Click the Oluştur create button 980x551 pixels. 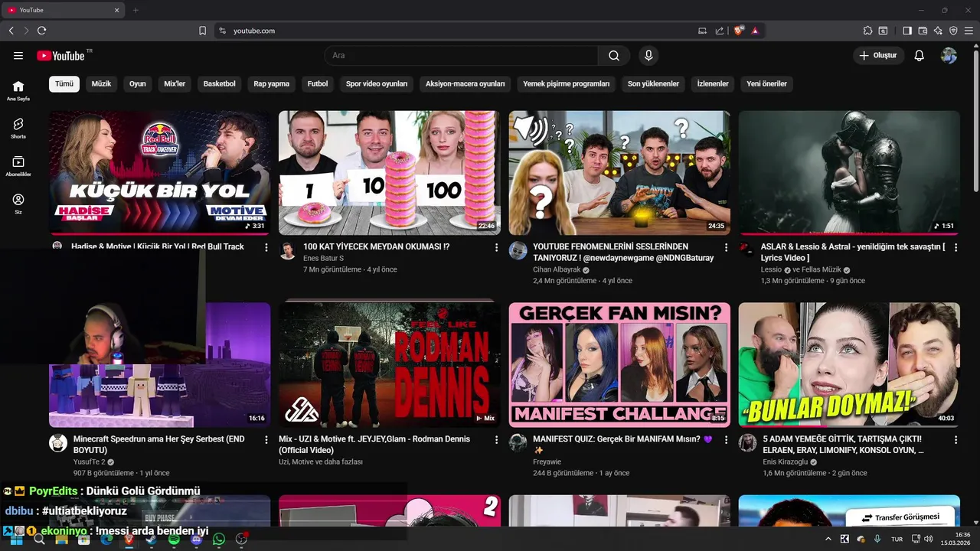point(878,55)
